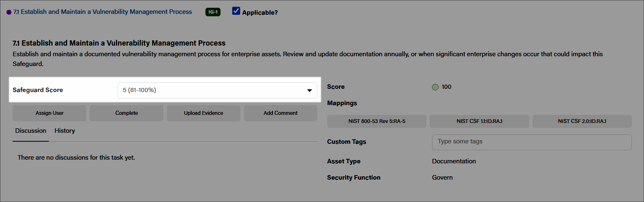Click the Safeguard Score dropdown arrow

pos(309,90)
